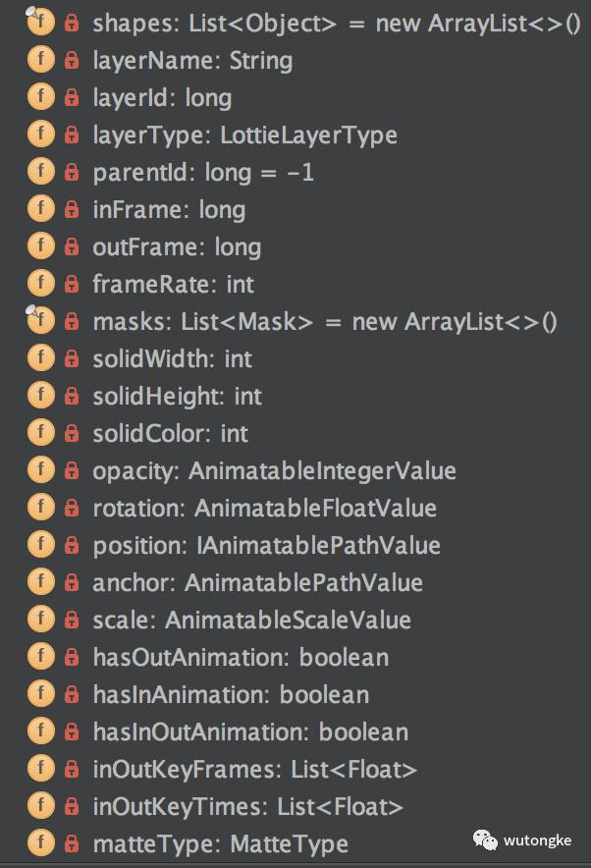Select scale: AnimatableScaleValue entry
Image resolution: width=591 pixels, height=868 pixels.
coord(251,620)
